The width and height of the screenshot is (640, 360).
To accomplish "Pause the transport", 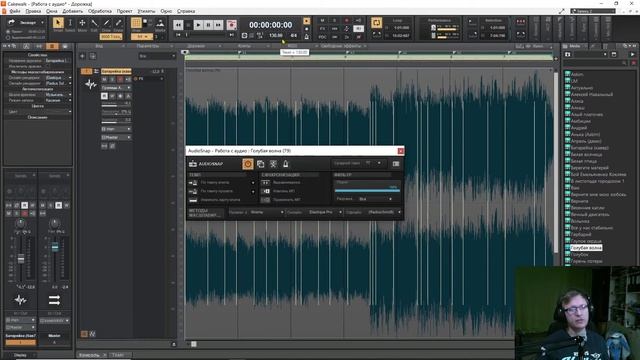I will click(x=208, y=25).
